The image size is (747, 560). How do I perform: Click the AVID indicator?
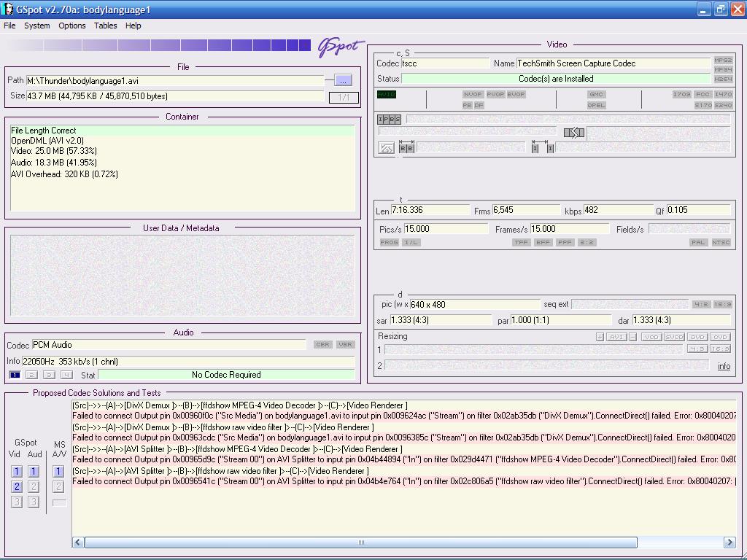[387, 94]
